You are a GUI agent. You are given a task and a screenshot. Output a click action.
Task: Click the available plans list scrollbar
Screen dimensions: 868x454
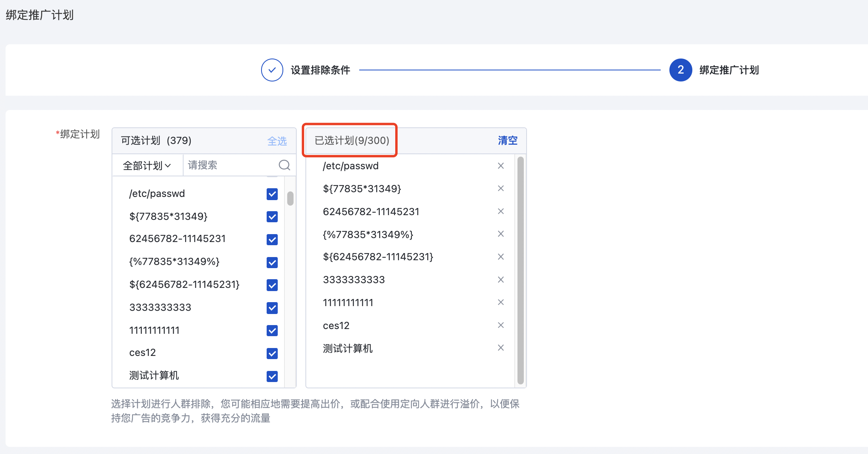pyautogui.click(x=290, y=198)
